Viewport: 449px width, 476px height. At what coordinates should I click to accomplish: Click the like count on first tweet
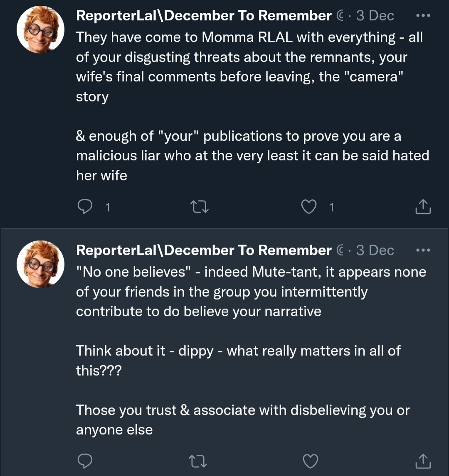click(331, 207)
